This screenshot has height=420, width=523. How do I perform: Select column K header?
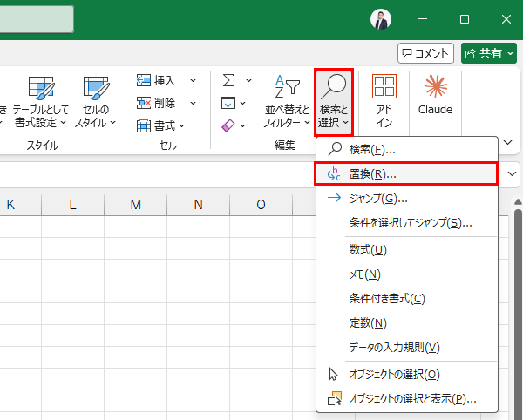pos(21,204)
